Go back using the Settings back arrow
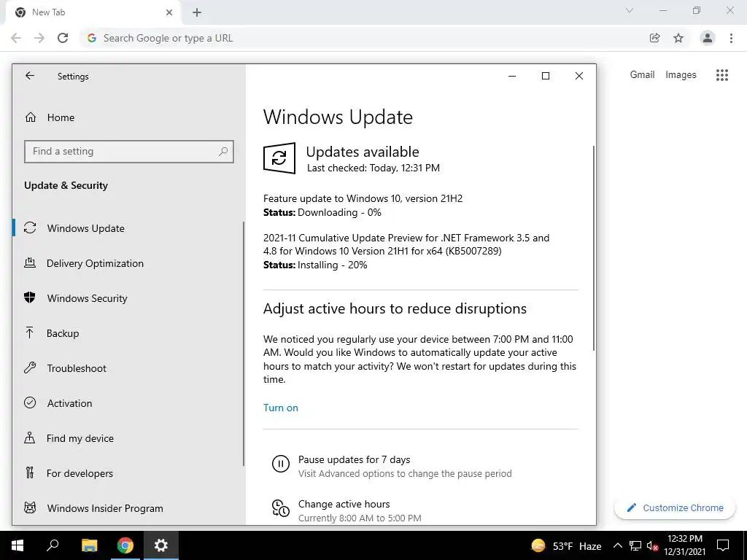Image resolution: width=747 pixels, height=560 pixels. click(x=30, y=76)
